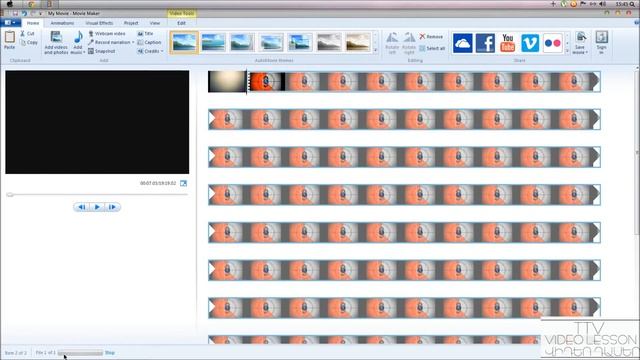The image size is (640, 360).
Task: Switch to the Project tab
Action: click(x=131, y=23)
